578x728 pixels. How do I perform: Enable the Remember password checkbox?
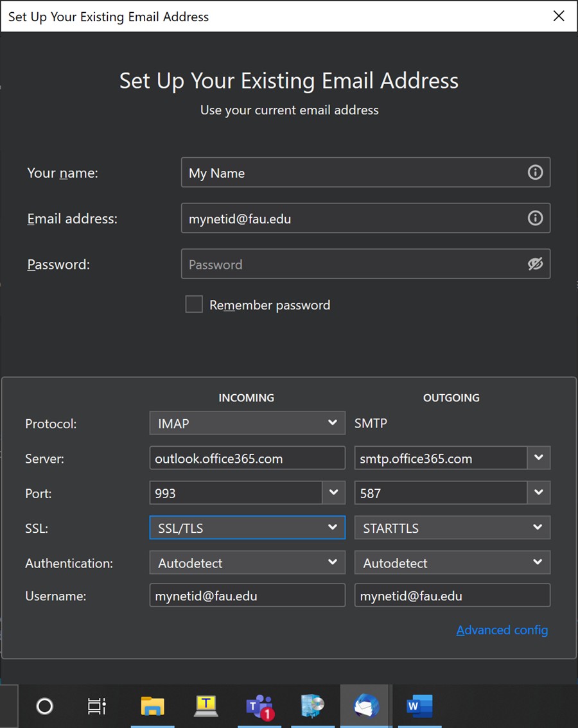(x=194, y=304)
